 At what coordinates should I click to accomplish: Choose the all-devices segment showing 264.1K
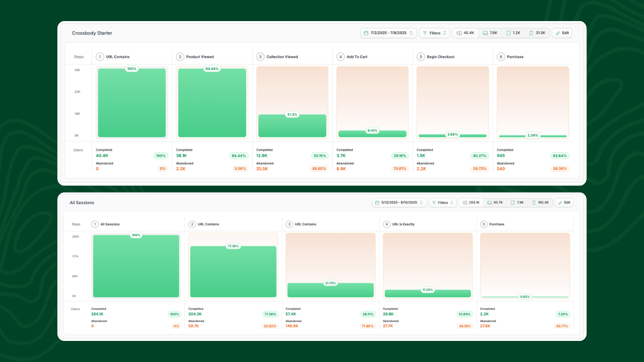[x=471, y=203]
